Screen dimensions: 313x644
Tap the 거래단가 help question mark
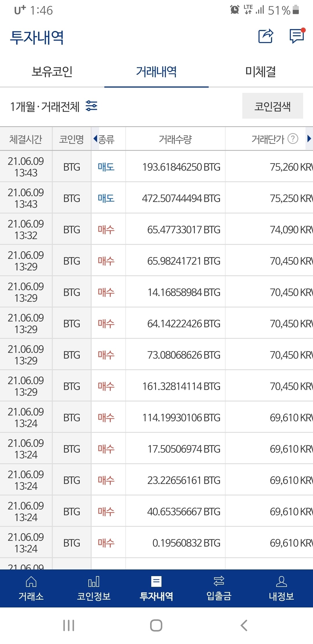293,139
